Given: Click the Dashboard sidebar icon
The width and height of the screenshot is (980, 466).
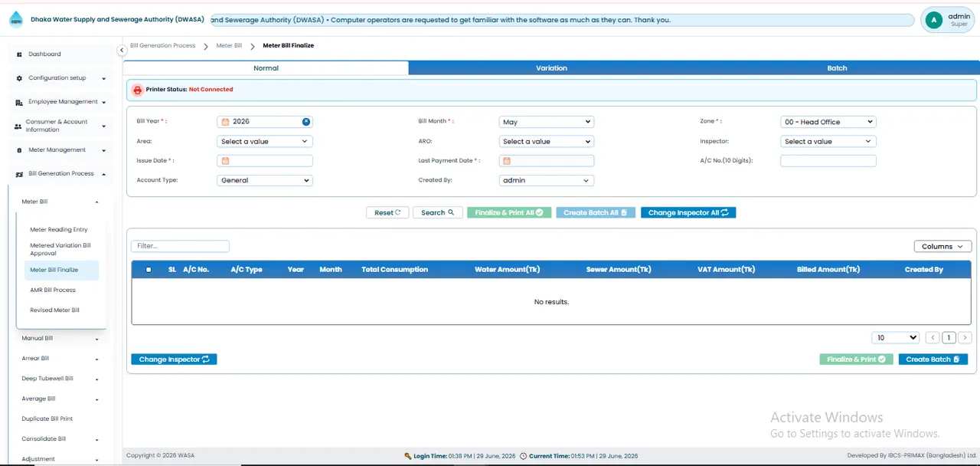Looking at the screenshot, I should [19, 54].
